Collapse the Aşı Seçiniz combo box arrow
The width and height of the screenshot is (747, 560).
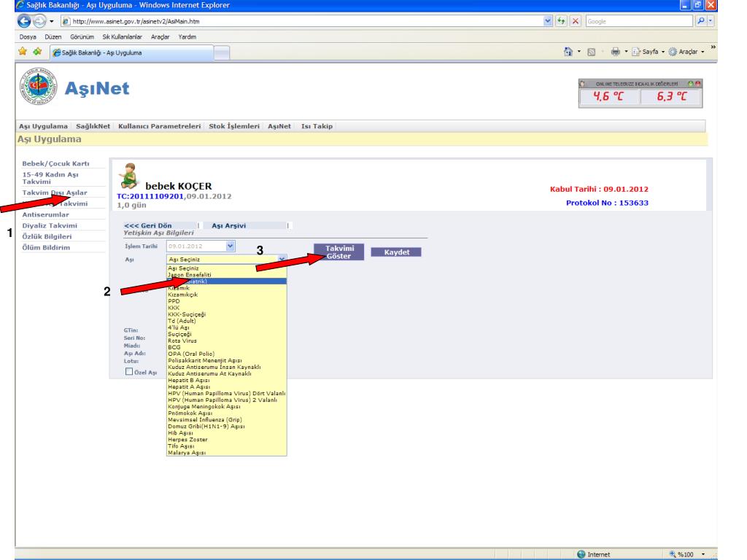point(282,259)
